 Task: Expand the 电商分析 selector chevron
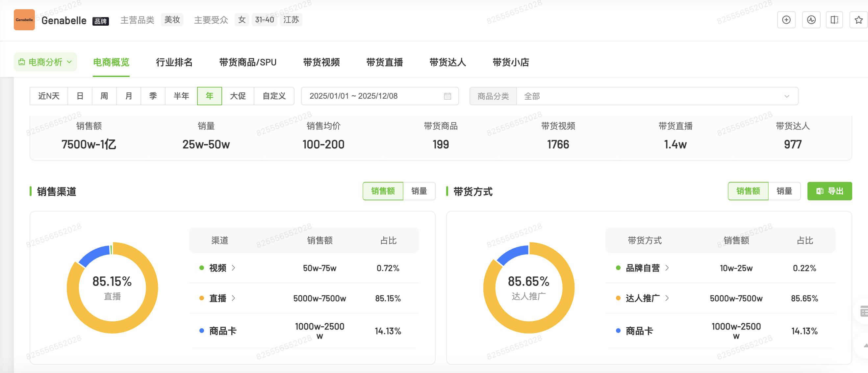(70, 62)
